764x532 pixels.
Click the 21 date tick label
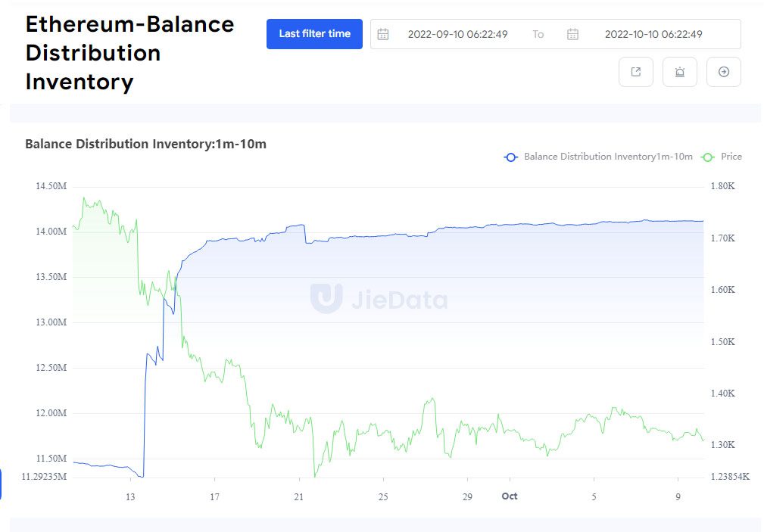point(298,497)
